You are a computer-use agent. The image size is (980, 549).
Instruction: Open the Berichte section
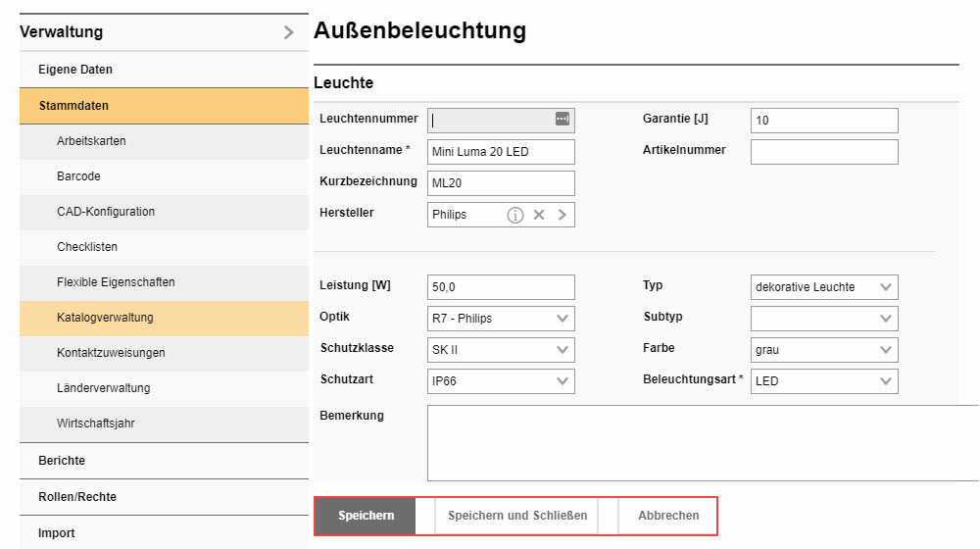[62, 461]
